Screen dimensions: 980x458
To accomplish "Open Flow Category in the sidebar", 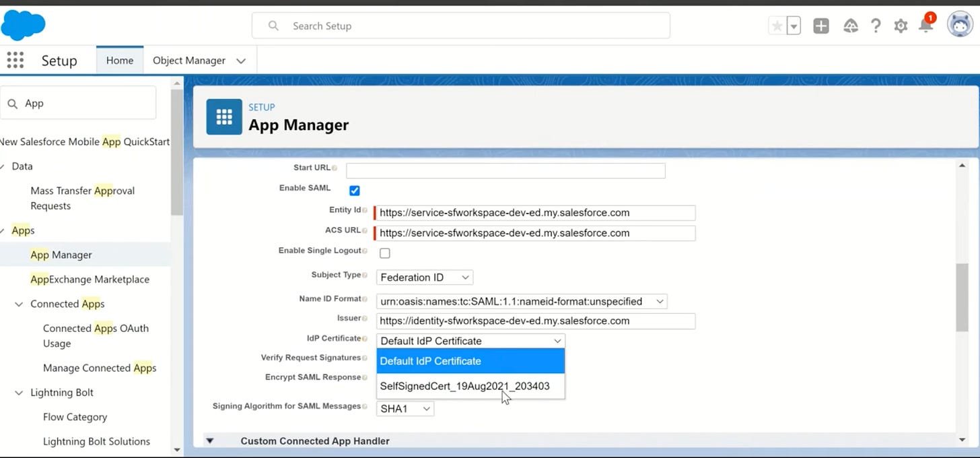I will coord(75,417).
